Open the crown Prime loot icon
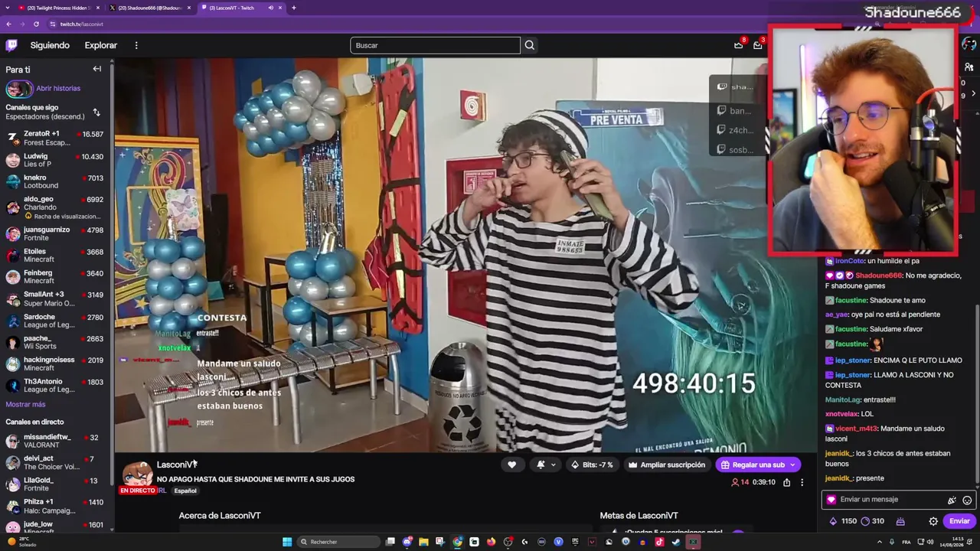The image size is (980, 551). 738,45
